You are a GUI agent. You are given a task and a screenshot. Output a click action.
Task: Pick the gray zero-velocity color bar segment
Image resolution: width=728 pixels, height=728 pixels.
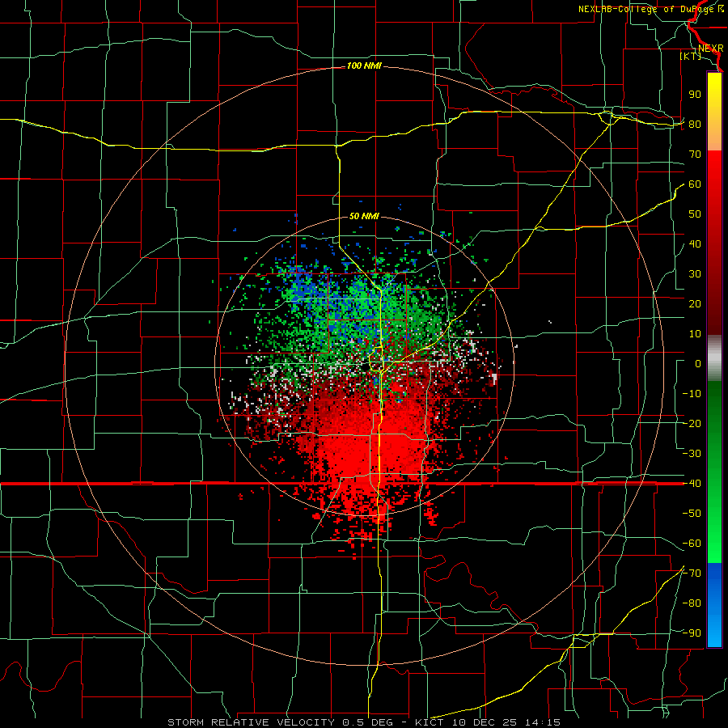714,358
